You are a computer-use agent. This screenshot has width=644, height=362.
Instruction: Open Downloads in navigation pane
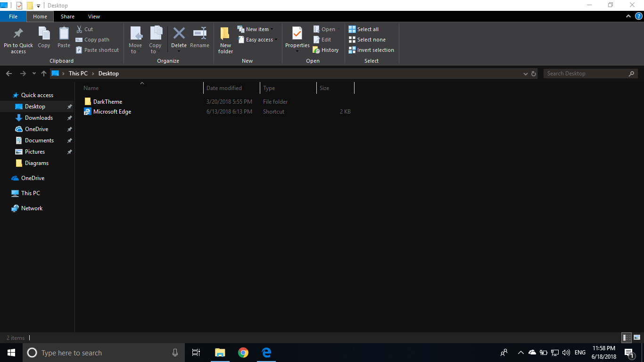39,118
